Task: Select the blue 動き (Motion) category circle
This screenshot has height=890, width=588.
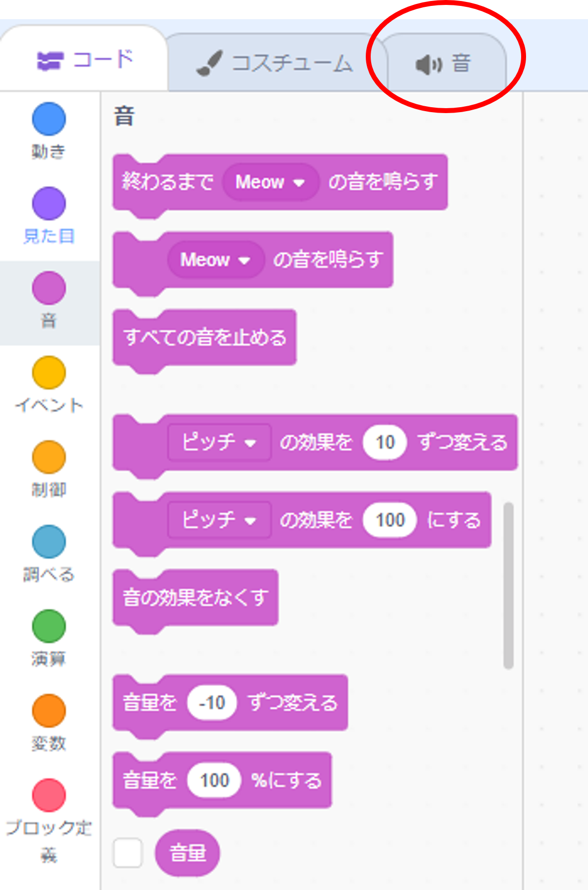Action: [49, 119]
